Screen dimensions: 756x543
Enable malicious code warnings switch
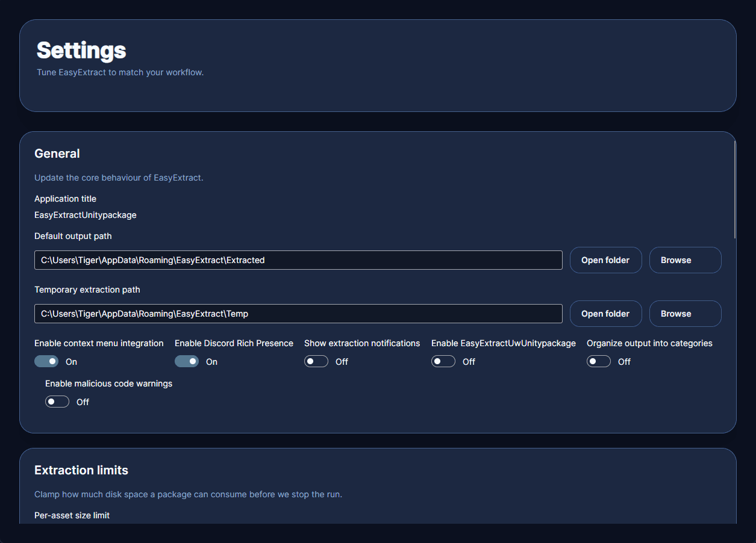tap(57, 402)
